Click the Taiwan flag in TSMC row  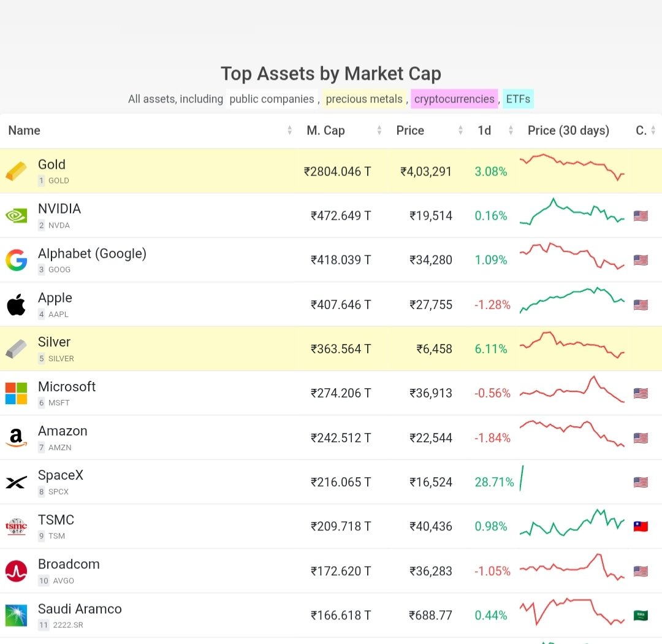tap(641, 526)
